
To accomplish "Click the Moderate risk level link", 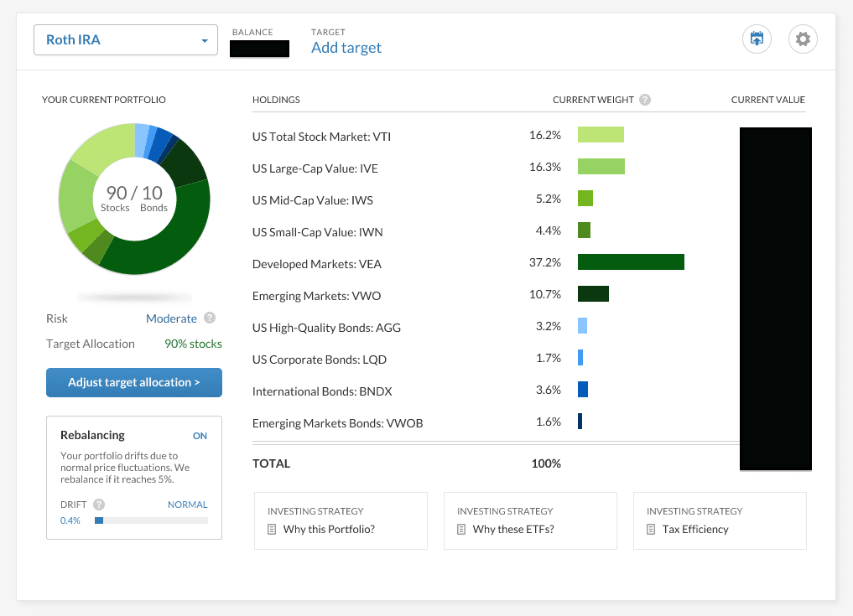I will pyautogui.click(x=171, y=318).
